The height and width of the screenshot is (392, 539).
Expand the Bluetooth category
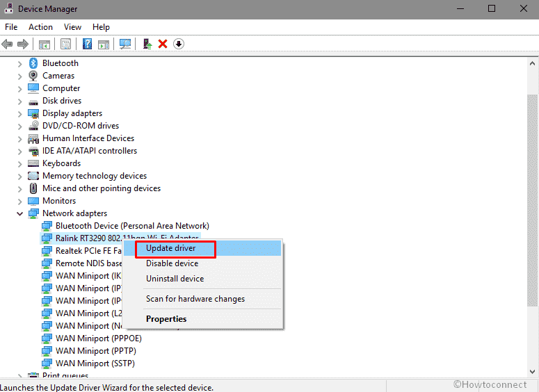point(19,64)
